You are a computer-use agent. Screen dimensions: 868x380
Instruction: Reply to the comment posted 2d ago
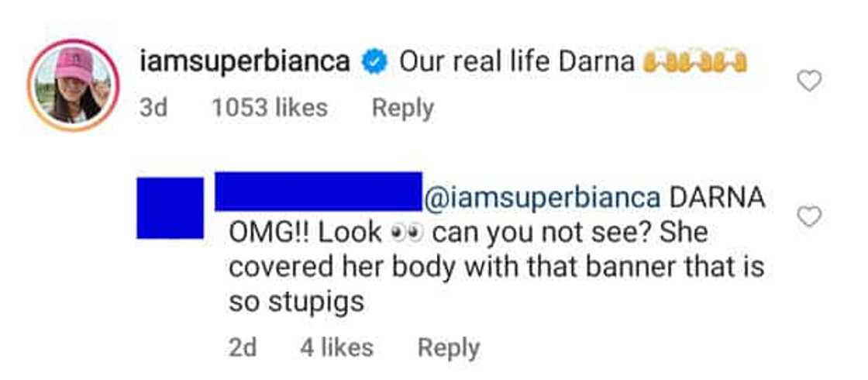click(x=448, y=348)
